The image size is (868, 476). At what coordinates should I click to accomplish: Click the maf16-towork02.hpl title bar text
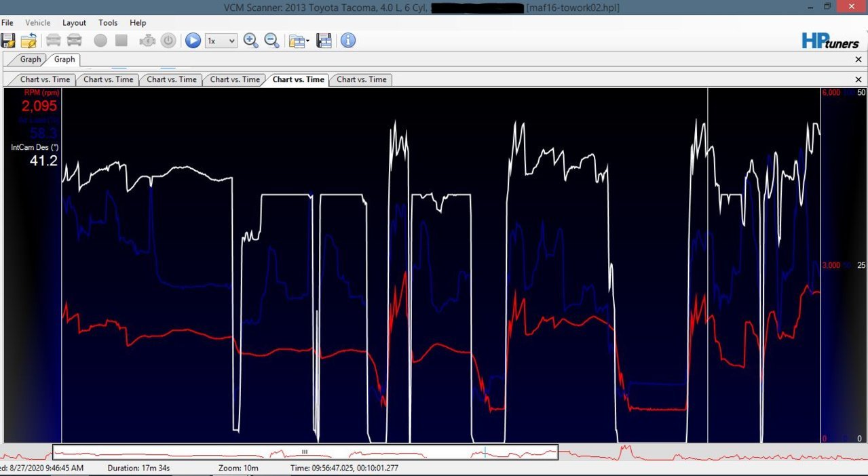pos(573,8)
